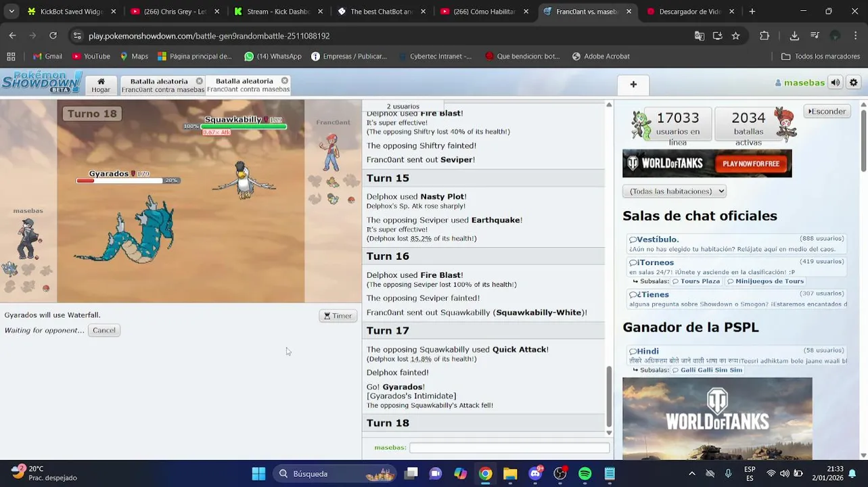Open the Chrome apps grid icon

click(11, 56)
